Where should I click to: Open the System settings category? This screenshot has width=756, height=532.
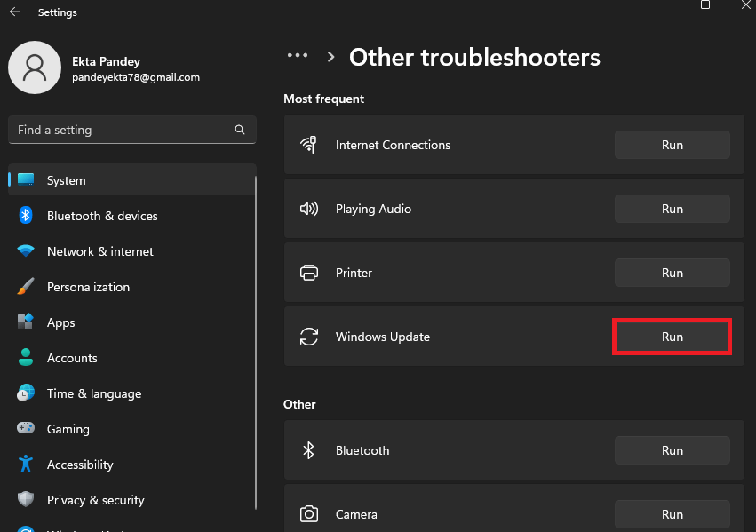67,180
